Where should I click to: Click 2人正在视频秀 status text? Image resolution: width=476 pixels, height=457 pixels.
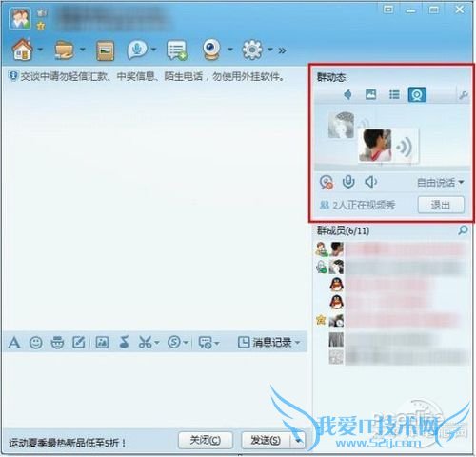[x=364, y=205]
